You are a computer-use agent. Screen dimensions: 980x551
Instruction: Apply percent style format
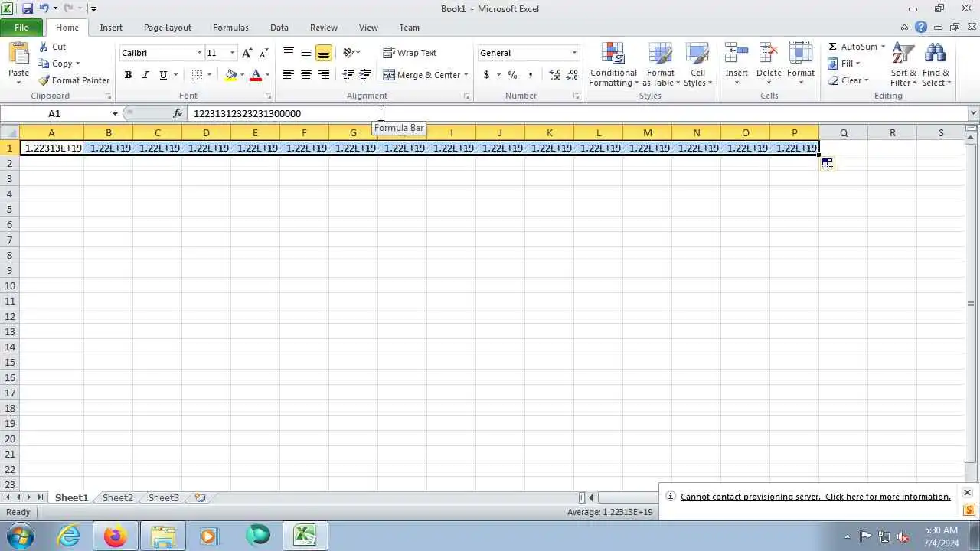click(x=512, y=75)
